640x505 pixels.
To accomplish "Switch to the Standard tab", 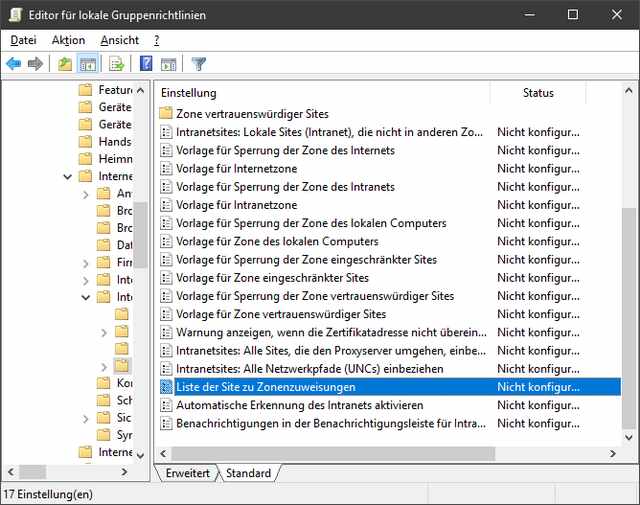I will coord(248,473).
